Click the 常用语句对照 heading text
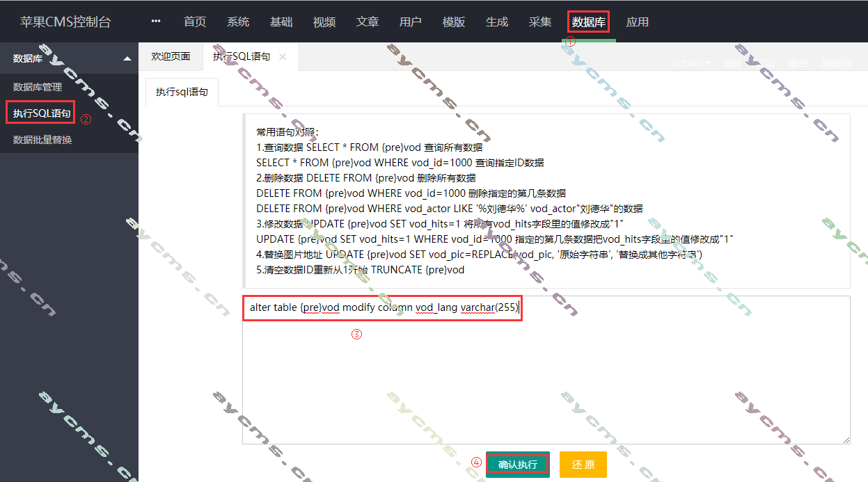This screenshot has height=482, width=868. tap(287, 132)
